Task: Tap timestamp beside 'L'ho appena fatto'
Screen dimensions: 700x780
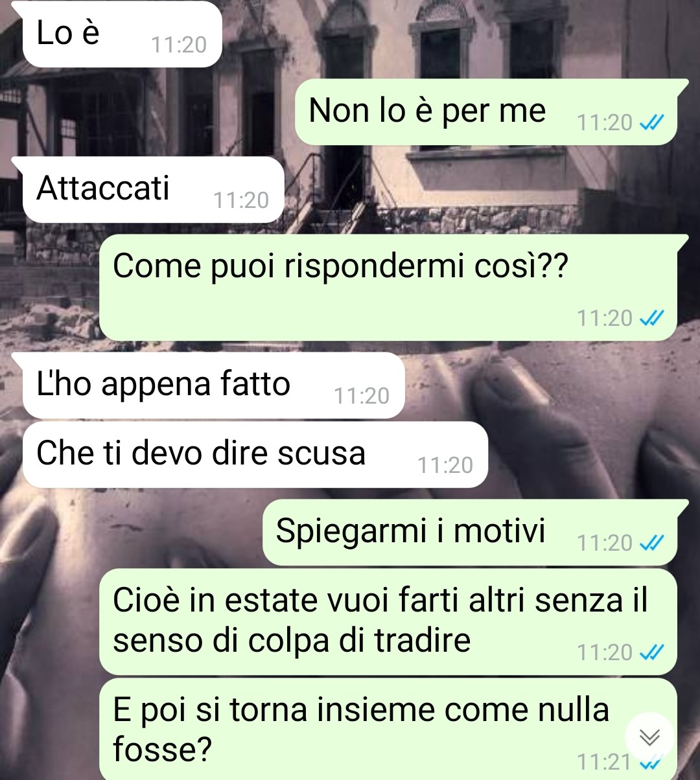Action: [362, 396]
